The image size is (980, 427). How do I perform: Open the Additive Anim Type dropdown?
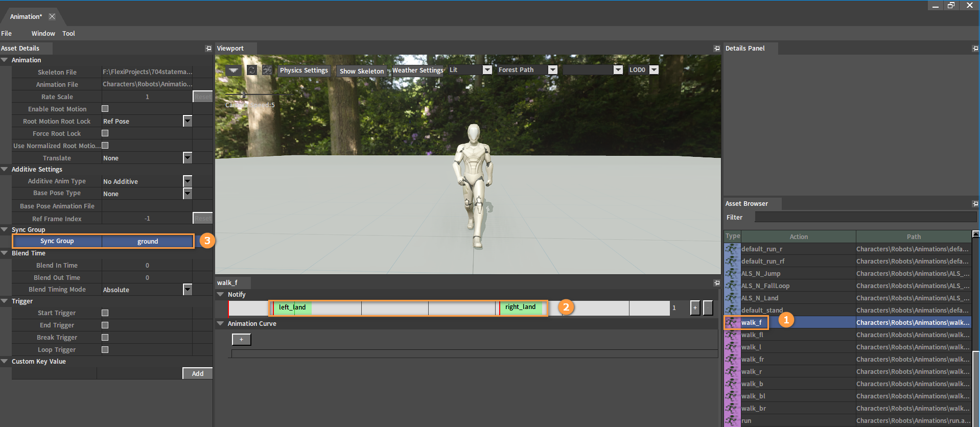pyautogui.click(x=188, y=181)
